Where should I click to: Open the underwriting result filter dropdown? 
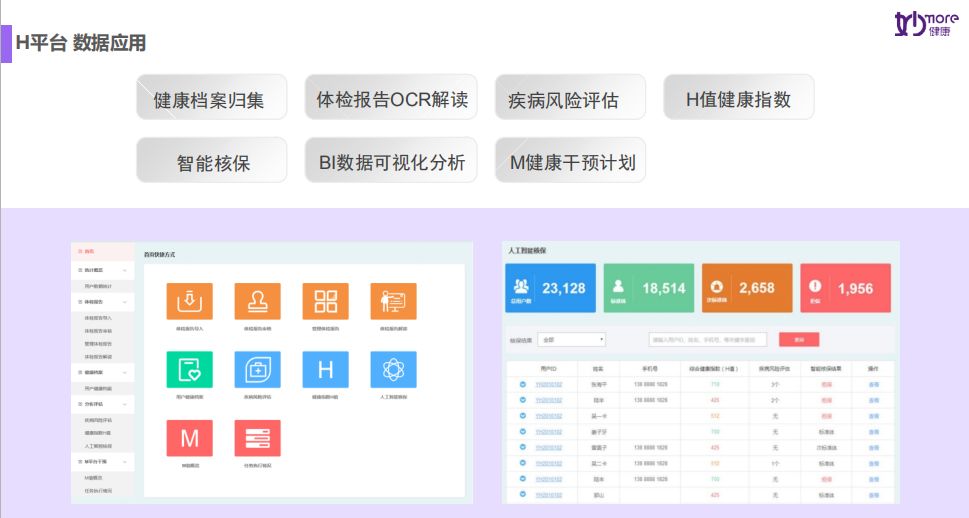(571, 340)
